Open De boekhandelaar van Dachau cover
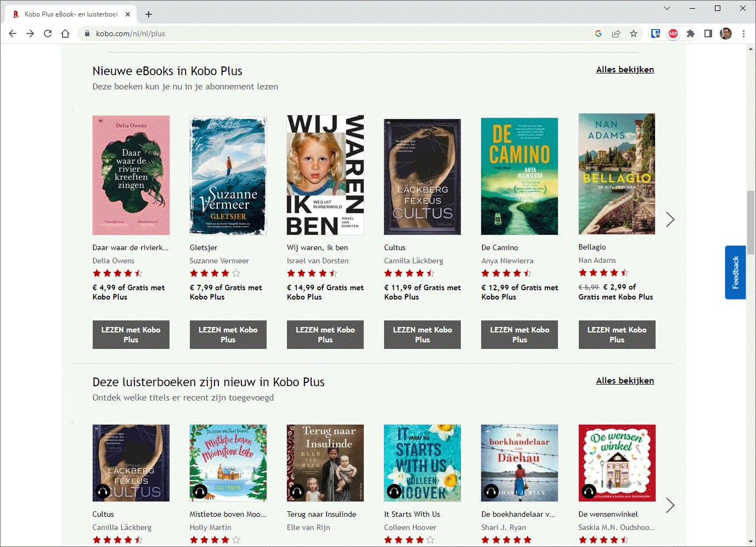The width and height of the screenshot is (756, 547). click(520, 463)
